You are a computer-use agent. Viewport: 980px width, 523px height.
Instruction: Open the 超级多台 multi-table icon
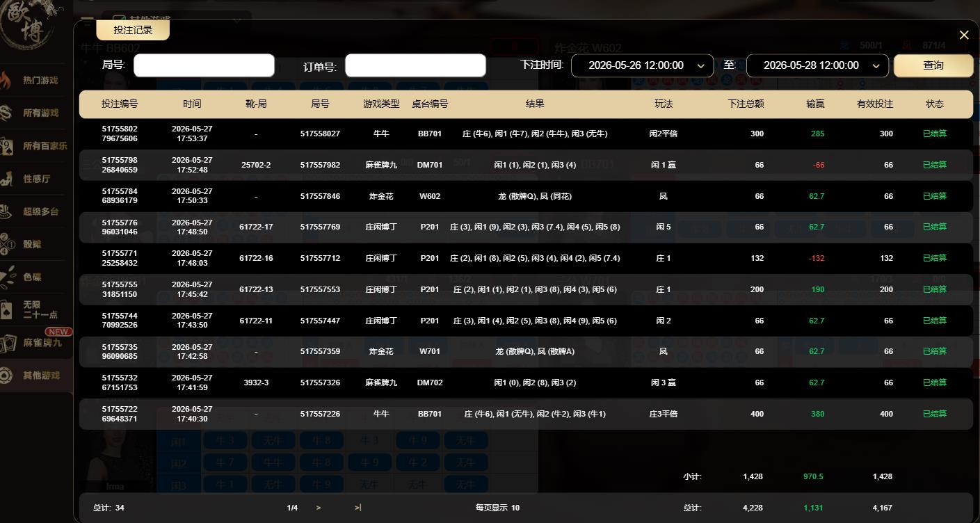point(6,211)
